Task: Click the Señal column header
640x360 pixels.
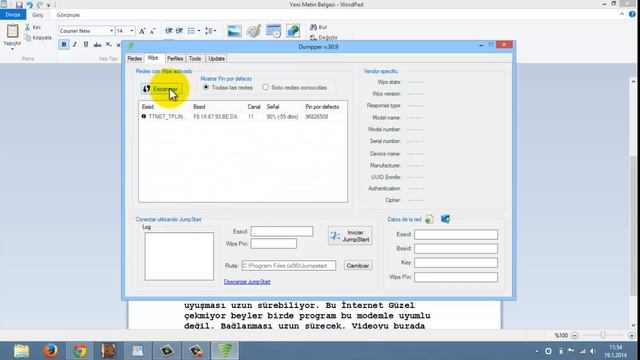Action: 273,107
